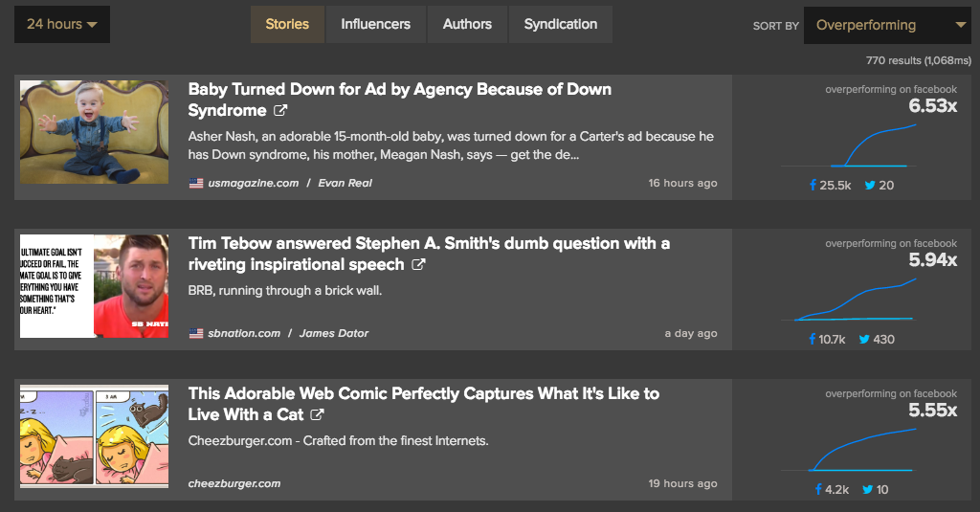Click external link icon beside Tim Tebow headline

pyautogui.click(x=418, y=265)
